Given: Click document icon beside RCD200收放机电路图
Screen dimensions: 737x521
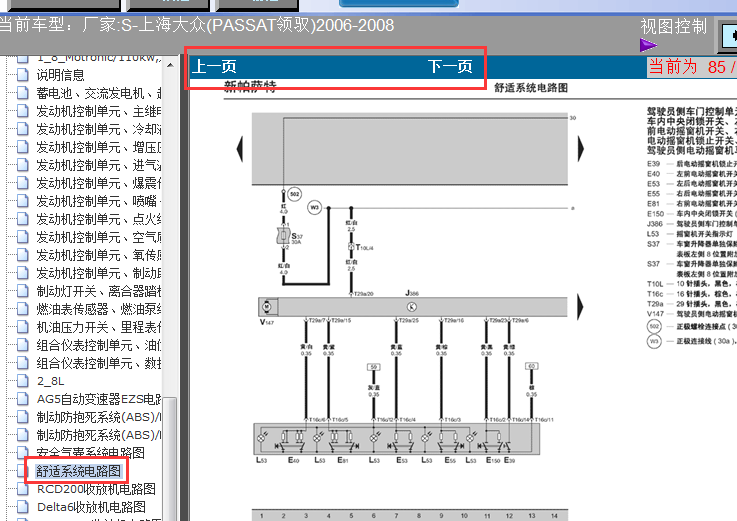Looking at the screenshot, I should tap(23, 489).
